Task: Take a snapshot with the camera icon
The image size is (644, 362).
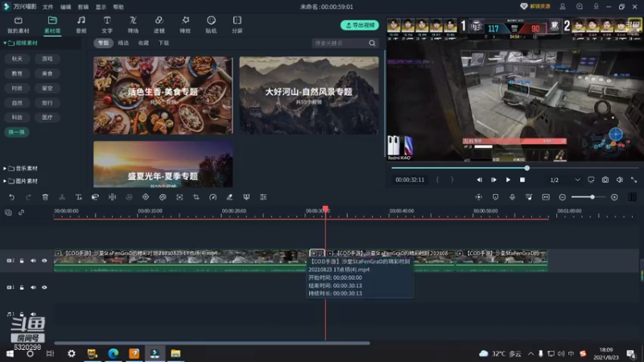Action: [605, 179]
